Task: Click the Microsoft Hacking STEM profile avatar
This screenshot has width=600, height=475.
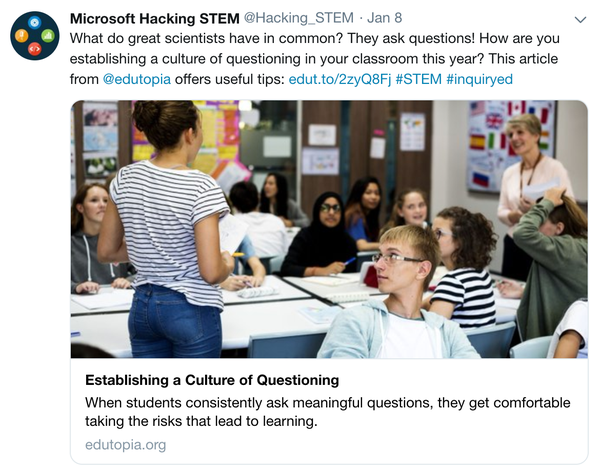Action: tap(35, 36)
